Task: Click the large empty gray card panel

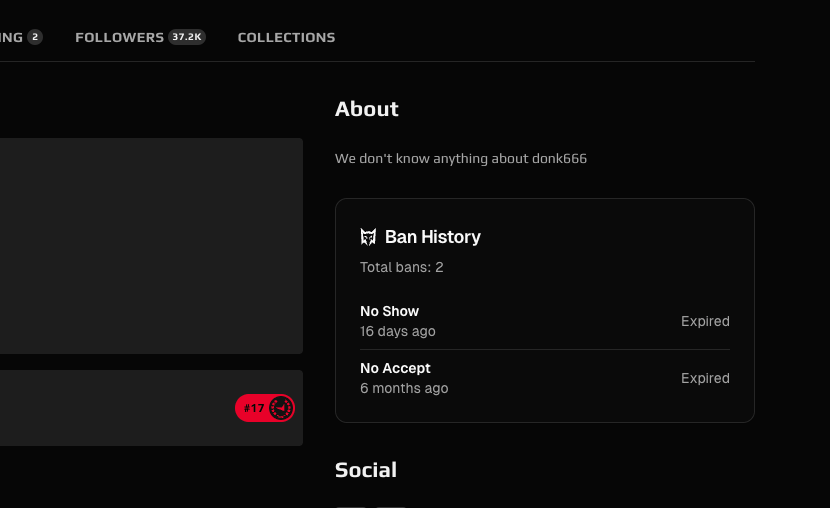Action: click(x=150, y=245)
